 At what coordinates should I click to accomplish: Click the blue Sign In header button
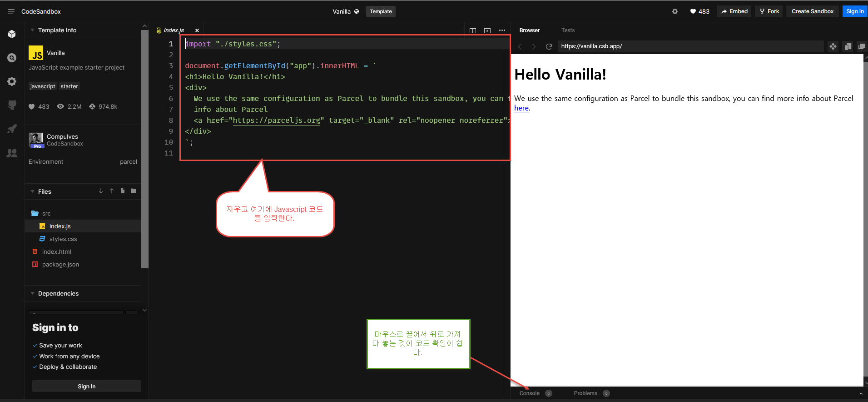pos(855,11)
